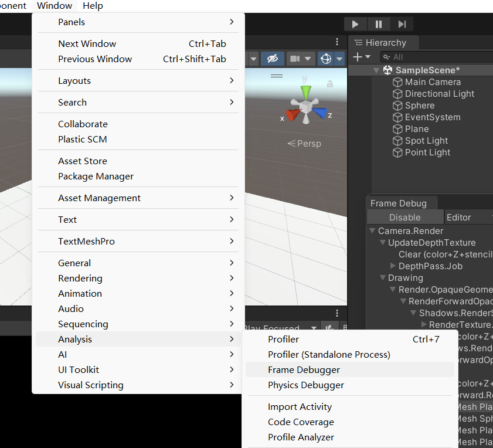493x448 pixels.
Task: Click the Hierarchy plus create icon
Action: (358, 57)
